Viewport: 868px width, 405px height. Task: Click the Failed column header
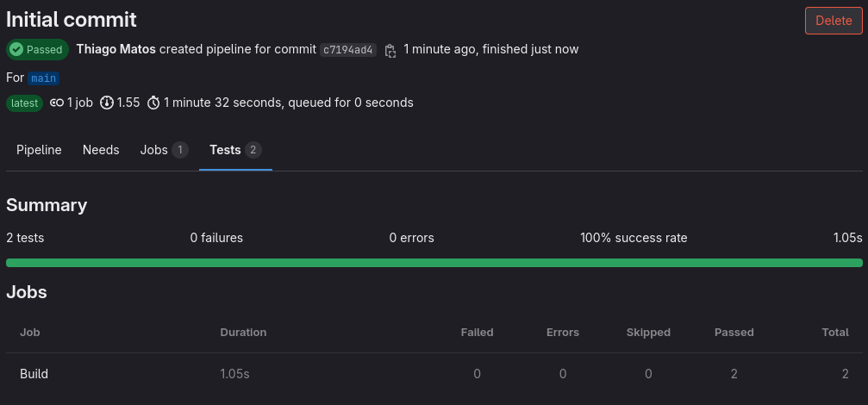pyautogui.click(x=477, y=333)
